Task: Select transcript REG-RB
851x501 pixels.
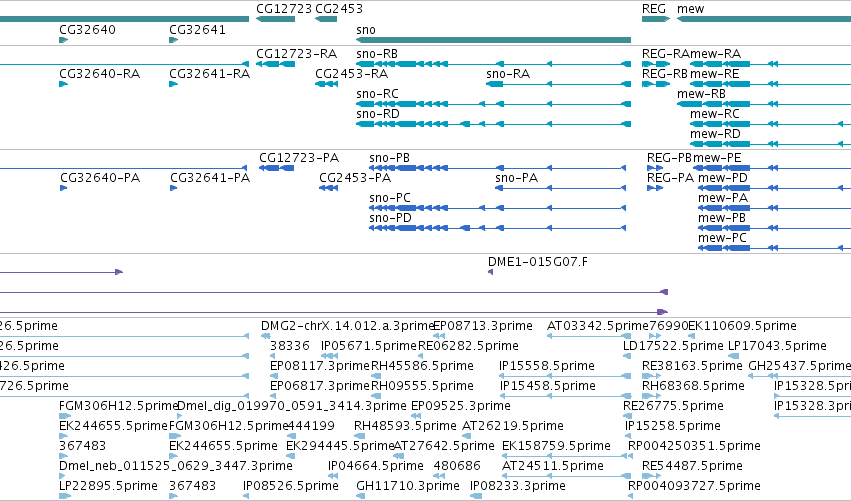Action: pos(665,74)
